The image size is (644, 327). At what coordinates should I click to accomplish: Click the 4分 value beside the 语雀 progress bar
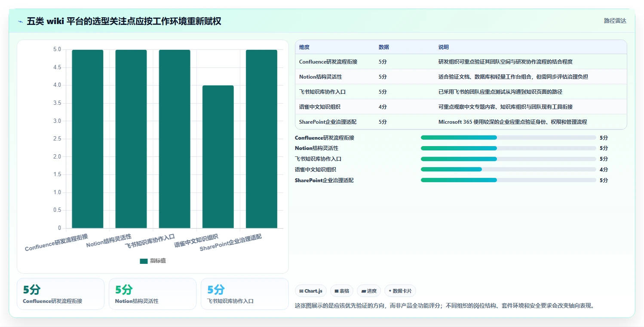[x=604, y=170]
